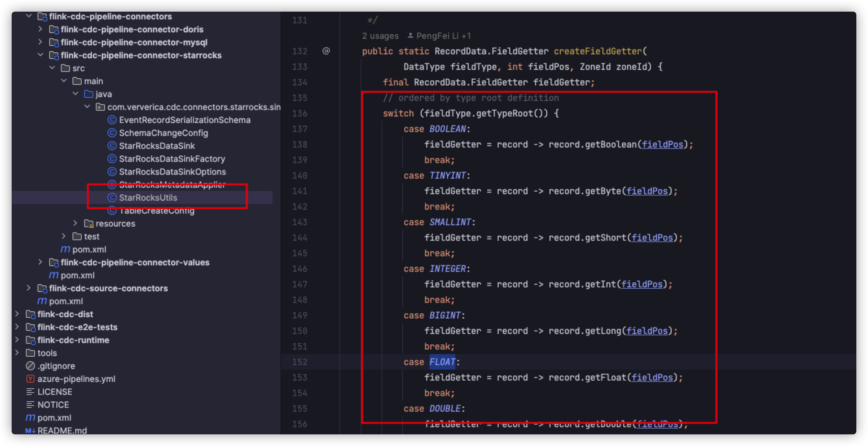Expand the resources folder
The width and height of the screenshot is (868, 446).
[x=75, y=223]
